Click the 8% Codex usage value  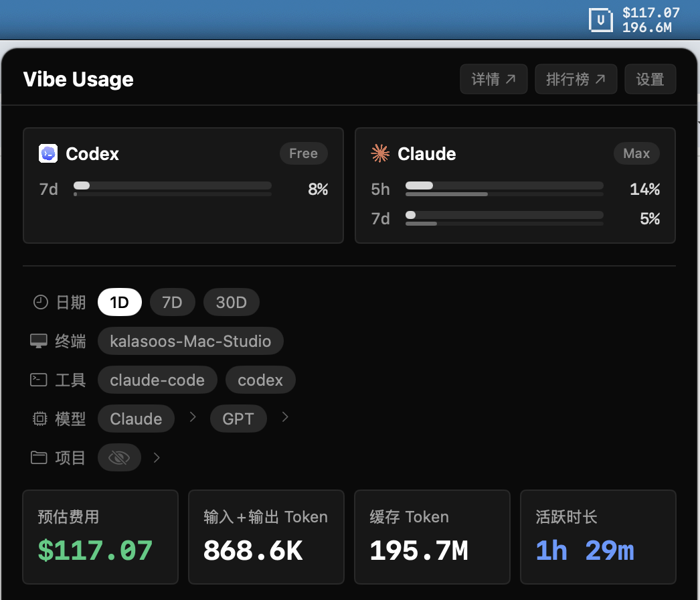(x=318, y=190)
